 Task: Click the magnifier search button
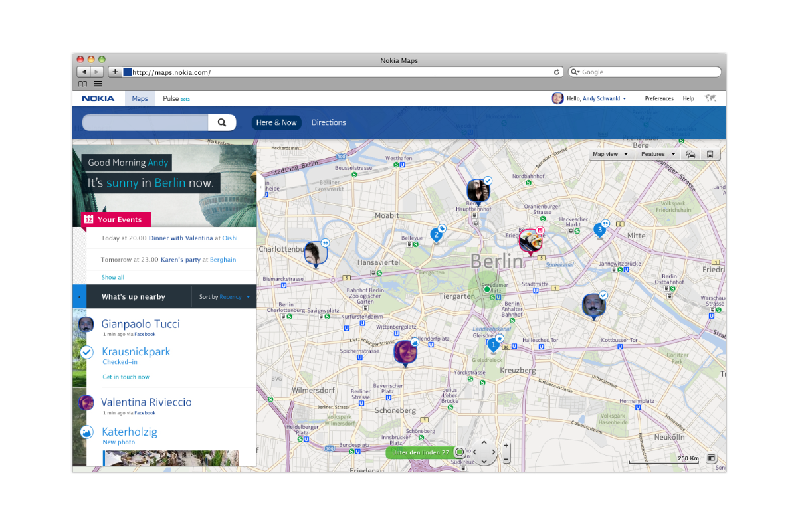pos(222,122)
